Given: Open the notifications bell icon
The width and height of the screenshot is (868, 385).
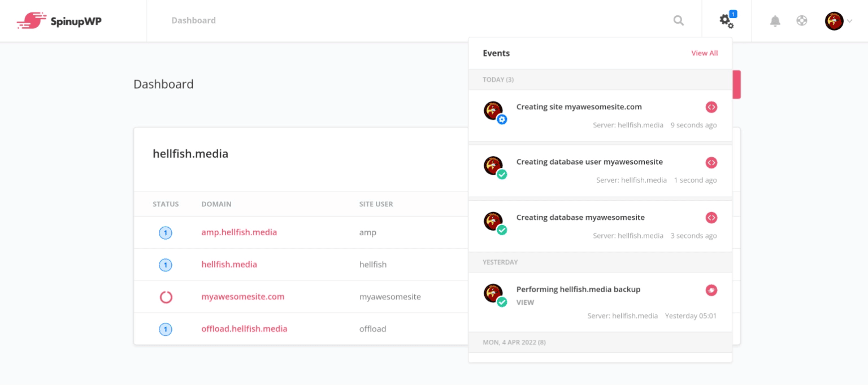Looking at the screenshot, I should (x=775, y=21).
